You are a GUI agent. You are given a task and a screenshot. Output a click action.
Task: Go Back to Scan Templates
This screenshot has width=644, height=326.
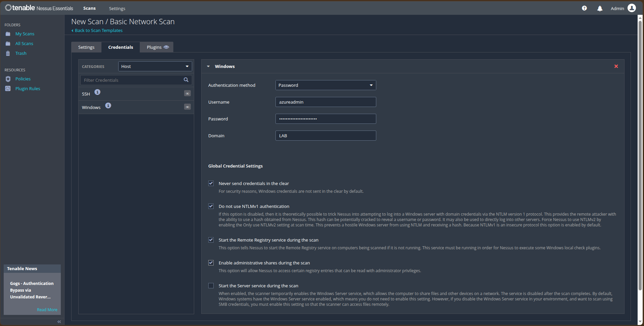pyautogui.click(x=97, y=30)
